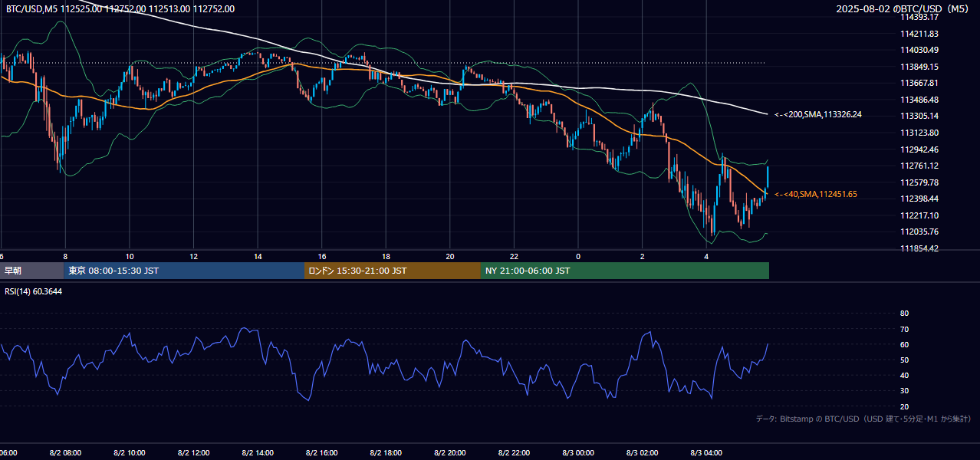
Task: Click RSI scale value 40
Action: [904, 375]
